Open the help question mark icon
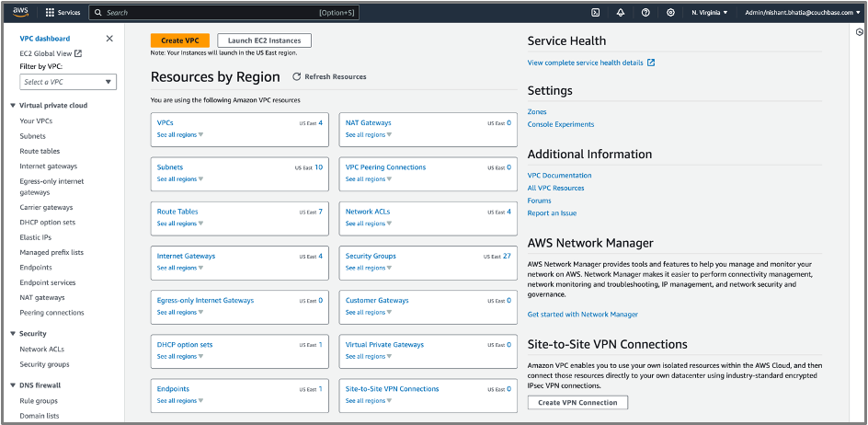The image size is (868, 425). pyautogui.click(x=645, y=12)
